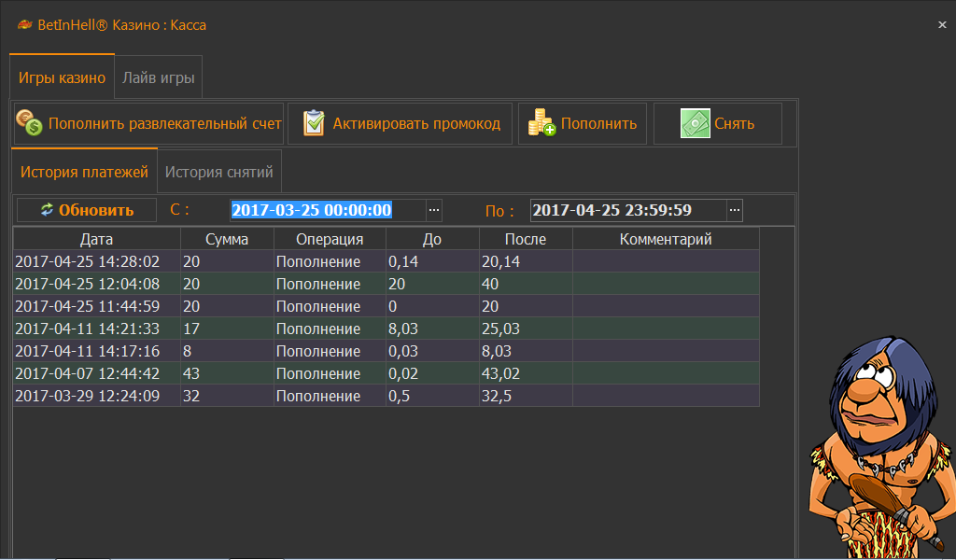Screen dimensions: 956x560
Task: Select the История платежей tab
Action: pyautogui.click(x=84, y=172)
